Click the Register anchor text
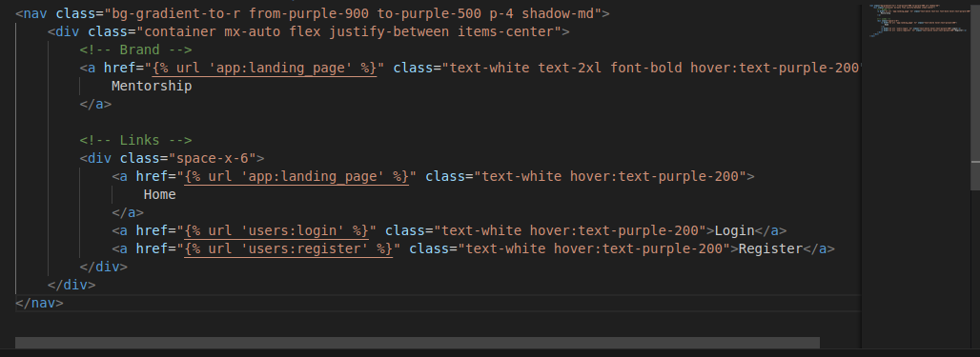980x357 pixels. pos(770,248)
